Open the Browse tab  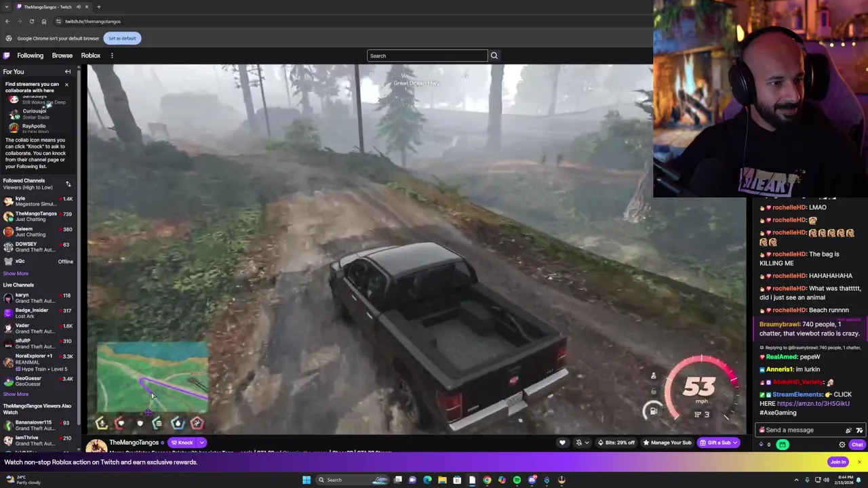coord(62,56)
